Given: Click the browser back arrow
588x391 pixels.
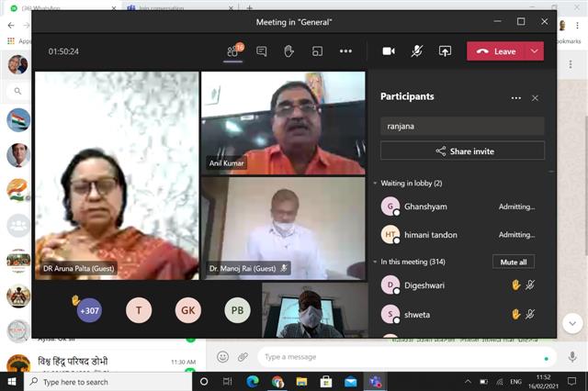Looking at the screenshot, I should point(11,25).
